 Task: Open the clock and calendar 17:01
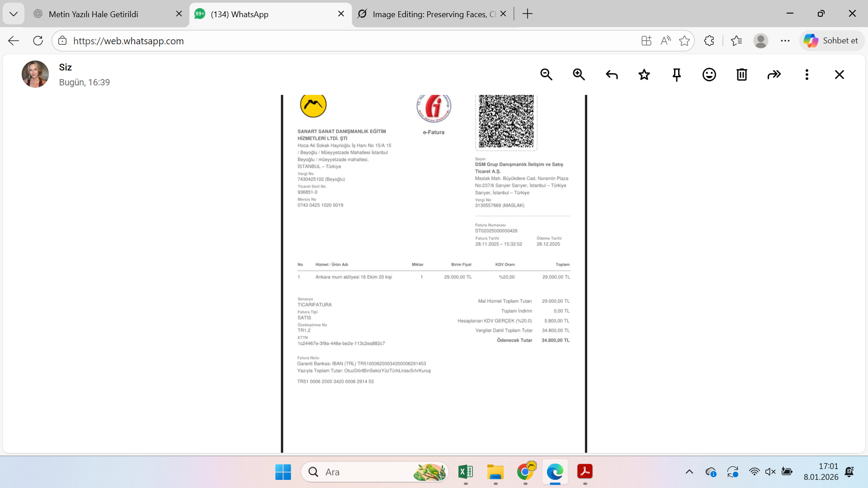pyautogui.click(x=821, y=472)
